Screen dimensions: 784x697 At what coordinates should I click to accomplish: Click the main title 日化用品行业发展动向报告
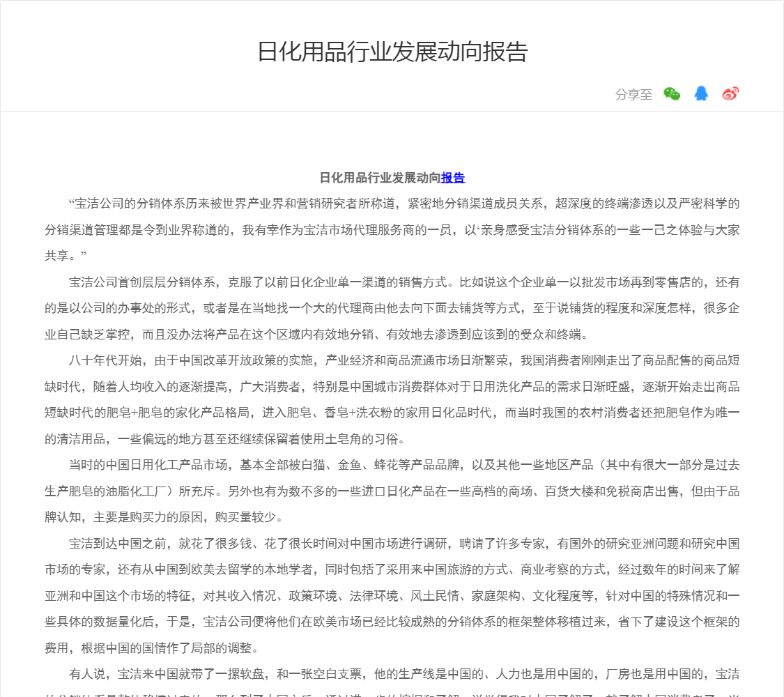pos(392,52)
